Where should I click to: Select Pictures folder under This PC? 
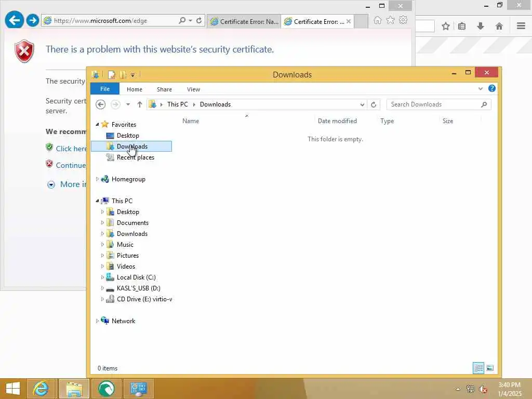(x=128, y=256)
